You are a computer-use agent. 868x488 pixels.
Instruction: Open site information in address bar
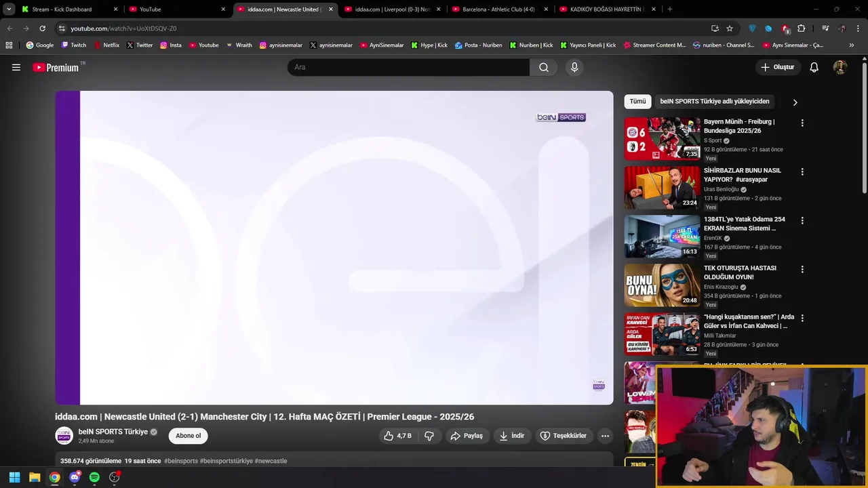click(62, 28)
